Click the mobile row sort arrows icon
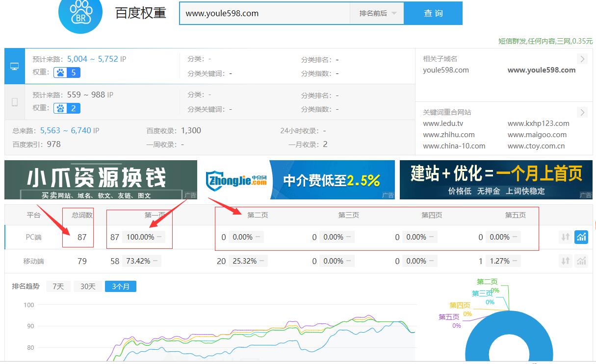596x364 pixels. [566, 261]
